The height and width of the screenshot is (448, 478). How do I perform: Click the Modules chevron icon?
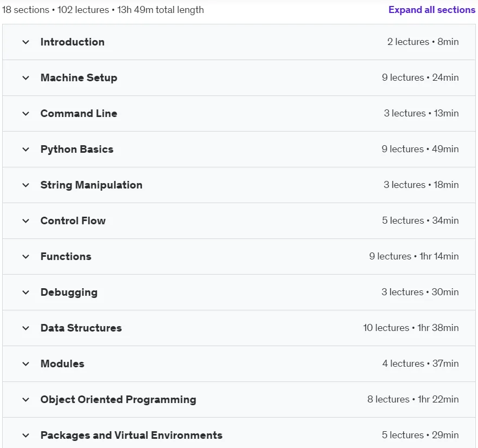pyautogui.click(x=26, y=363)
